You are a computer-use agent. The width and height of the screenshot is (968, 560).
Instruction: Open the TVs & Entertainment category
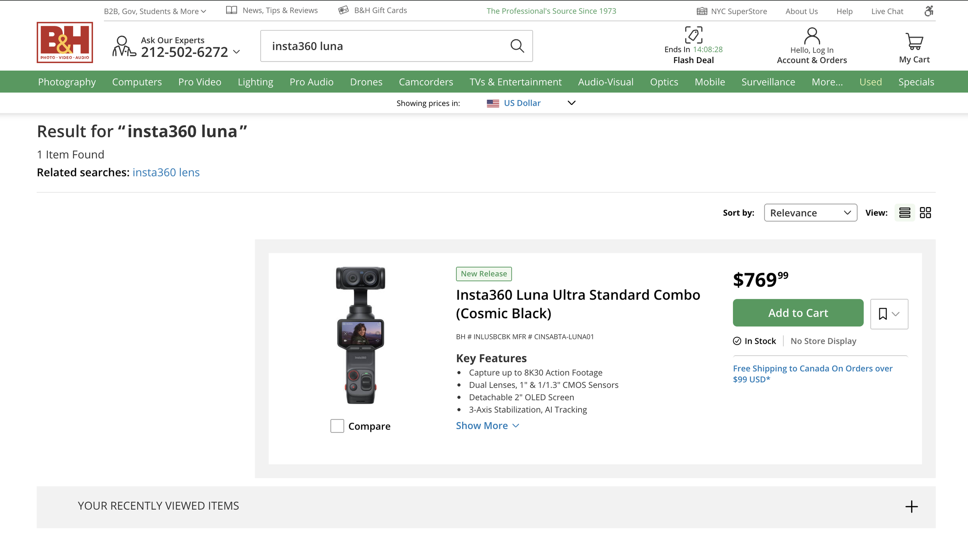[x=515, y=82]
